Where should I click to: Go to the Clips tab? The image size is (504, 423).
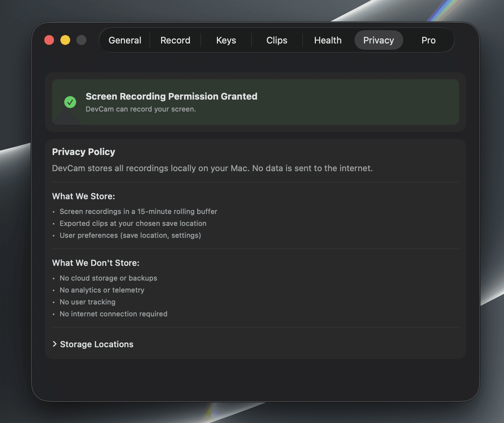(277, 40)
